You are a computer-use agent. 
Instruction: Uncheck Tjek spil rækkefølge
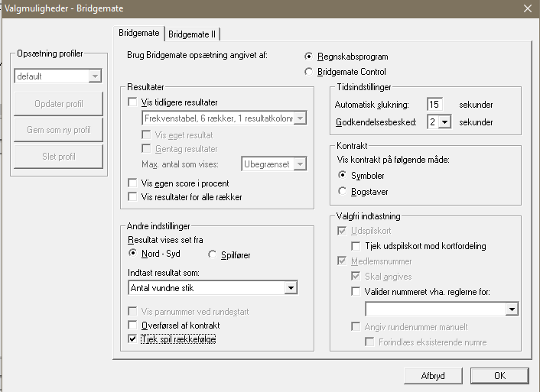pos(134,339)
